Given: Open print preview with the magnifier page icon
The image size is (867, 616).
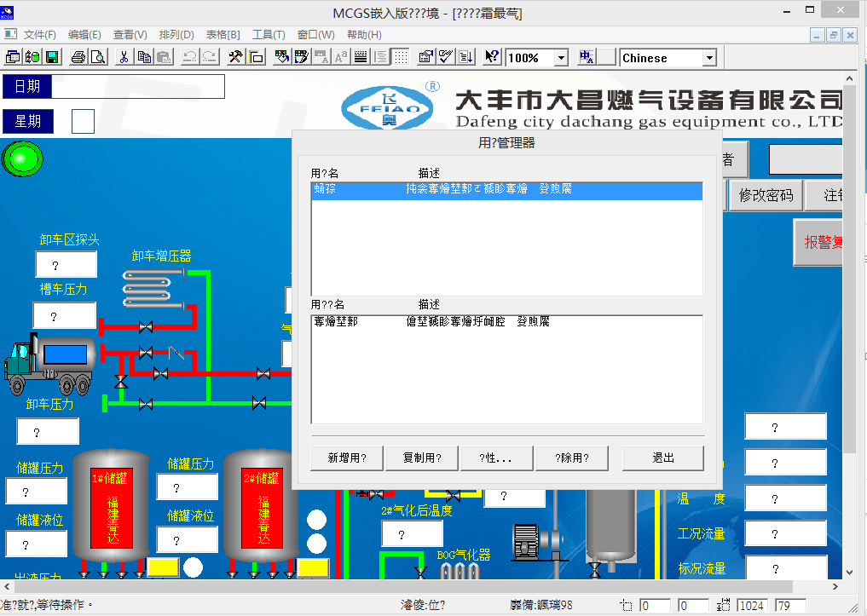Looking at the screenshot, I should pos(98,57).
